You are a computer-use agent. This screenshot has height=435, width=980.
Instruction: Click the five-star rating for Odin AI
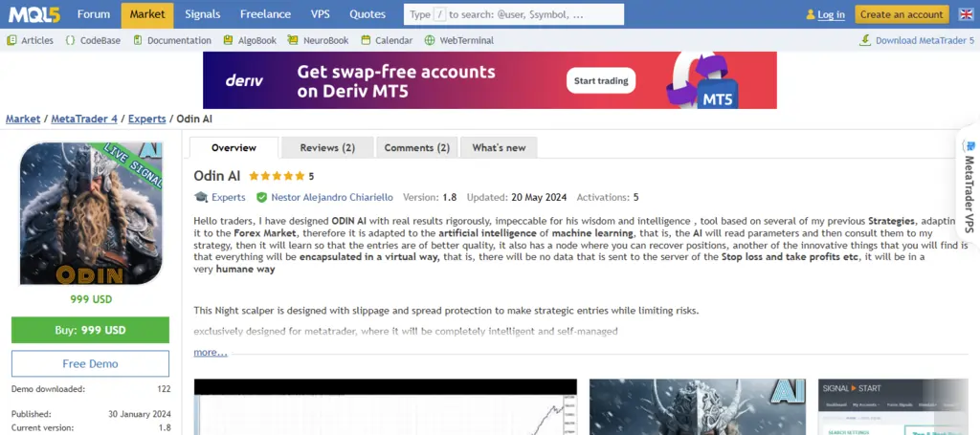click(x=277, y=176)
